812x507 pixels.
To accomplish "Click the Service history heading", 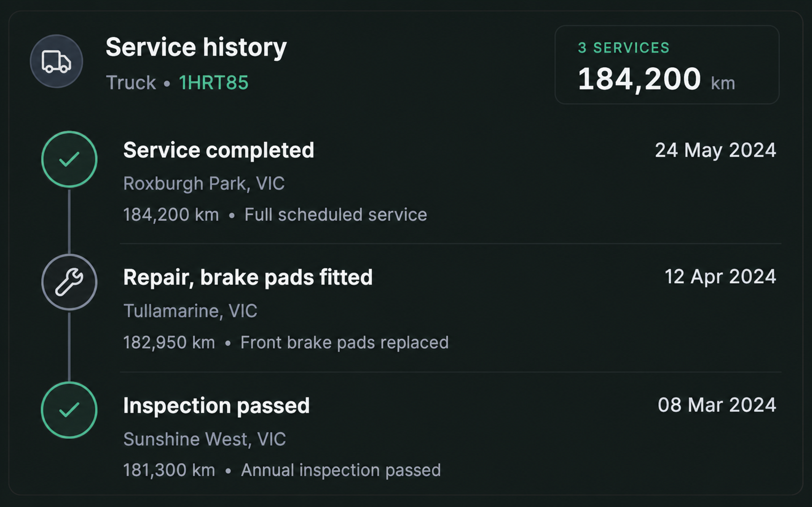I will click(196, 48).
